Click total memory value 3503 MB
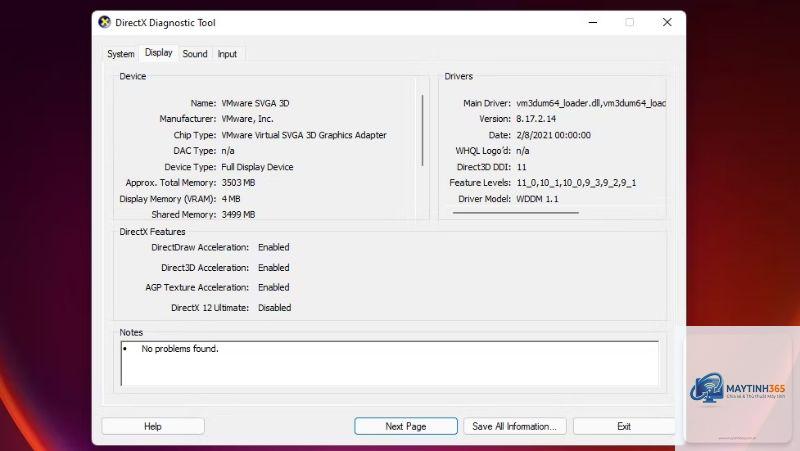Viewport: 800px width, 451px height. click(238, 183)
